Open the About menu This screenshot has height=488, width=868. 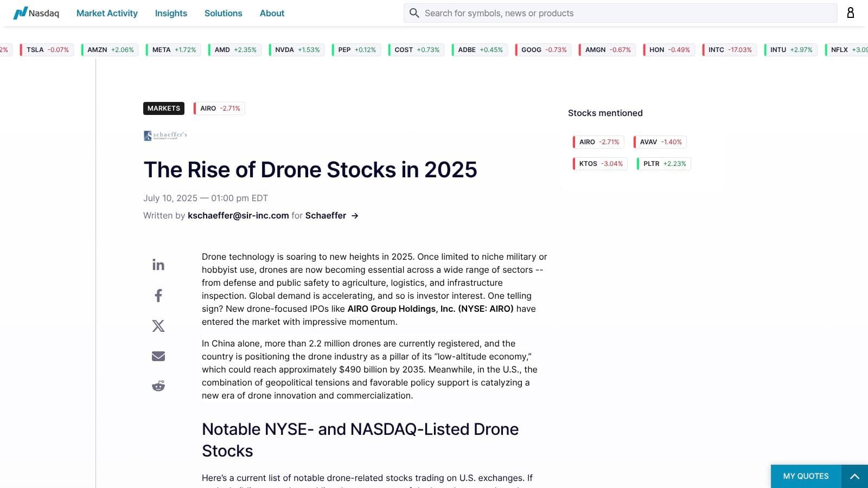(272, 13)
